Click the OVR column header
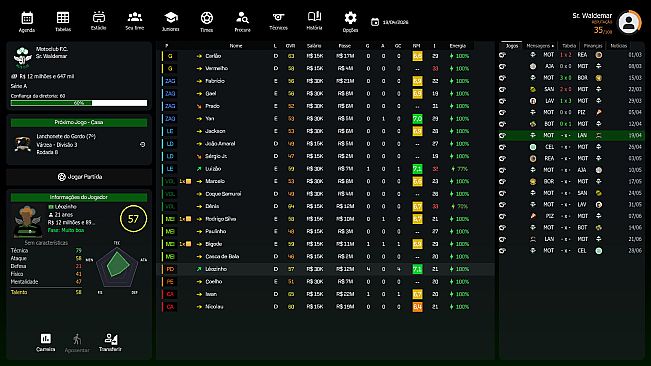The height and width of the screenshot is (366, 651). 291,46
